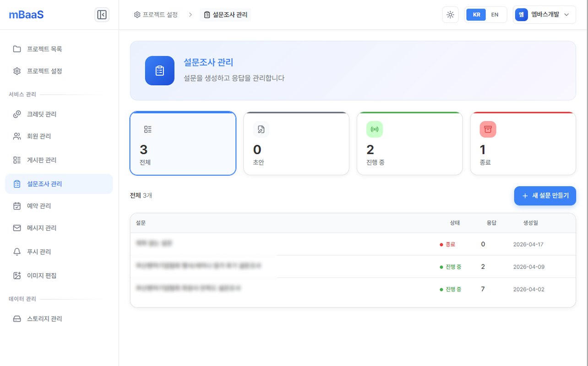Screen dimensions: 588x366
Task: Go to 메시지 관리
Action: [59, 228]
